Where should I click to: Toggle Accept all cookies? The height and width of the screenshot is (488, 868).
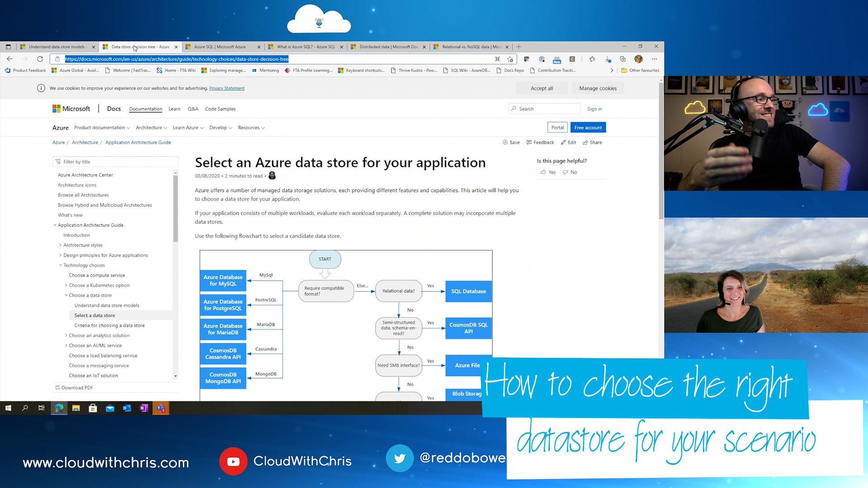point(541,88)
